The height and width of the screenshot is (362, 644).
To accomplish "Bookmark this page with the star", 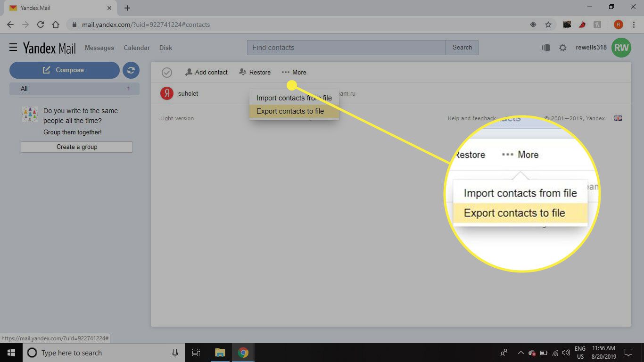I will [548, 25].
